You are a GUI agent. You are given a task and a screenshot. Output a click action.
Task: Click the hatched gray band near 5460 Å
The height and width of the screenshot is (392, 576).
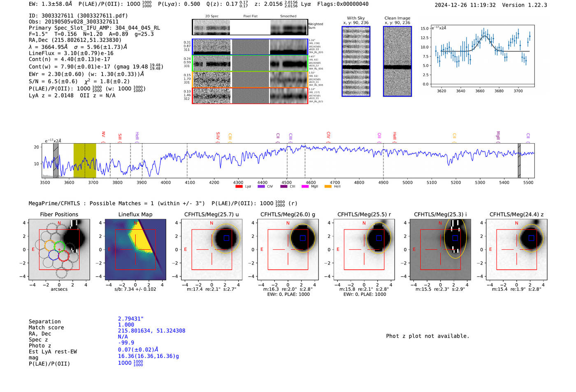pyautogui.click(x=519, y=160)
